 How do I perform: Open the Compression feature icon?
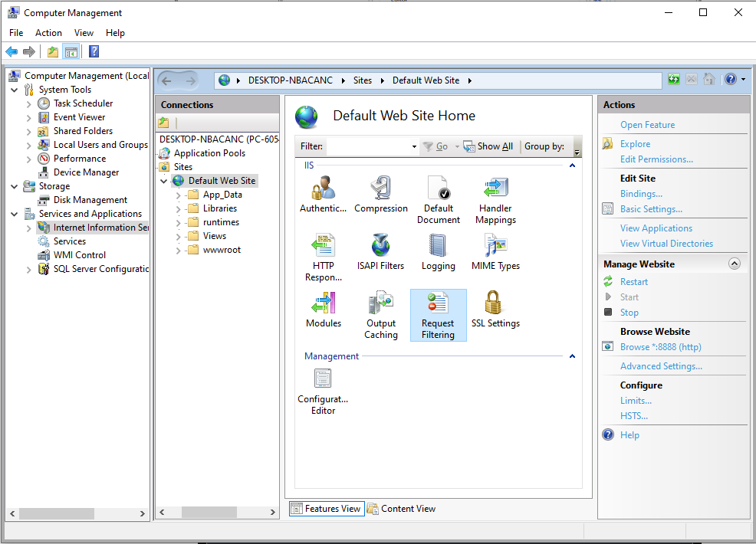(381, 194)
